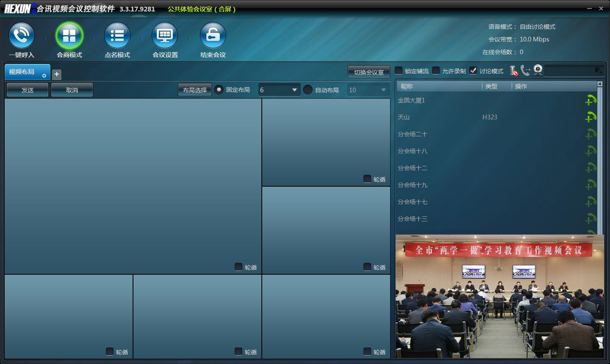Click the 一键呼入 phone icon
Viewport: 610px width, 364px height.
(21, 36)
